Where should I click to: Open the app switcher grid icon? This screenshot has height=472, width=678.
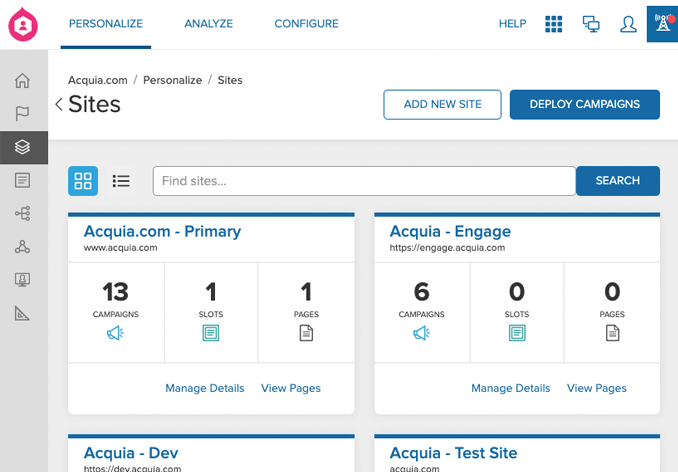click(x=553, y=24)
